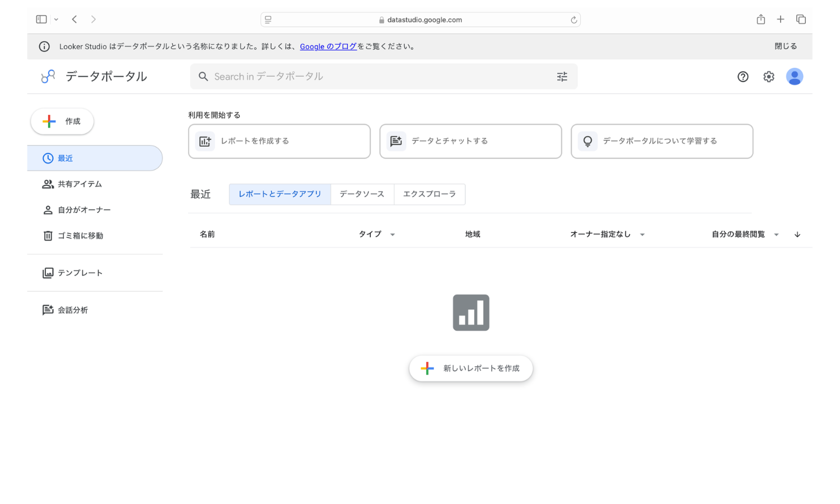Screen dimensions: 840x504
Task: Click the datastudio.google.com address field
Action: point(421,20)
